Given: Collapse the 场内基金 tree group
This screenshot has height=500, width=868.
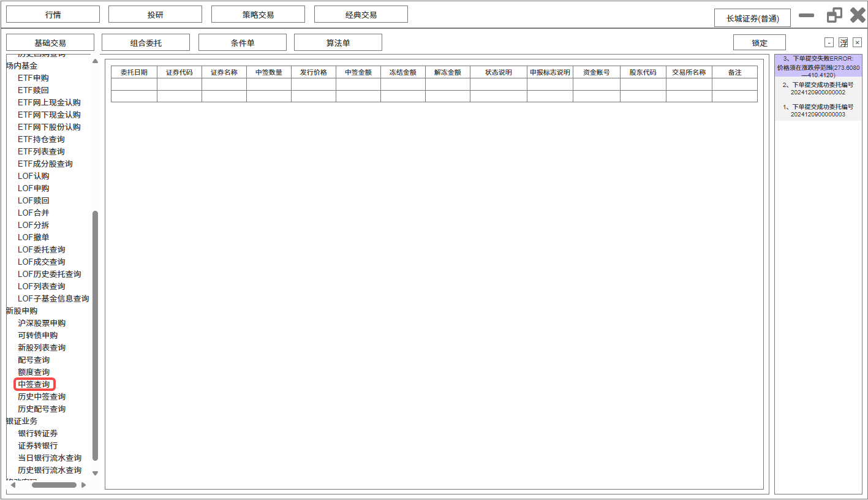Looking at the screenshot, I should (21, 66).
